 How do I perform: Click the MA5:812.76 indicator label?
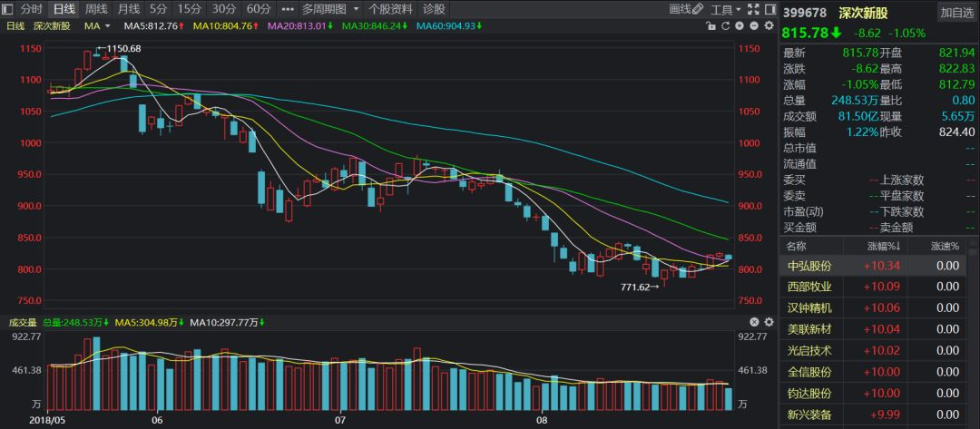(153, 25)
